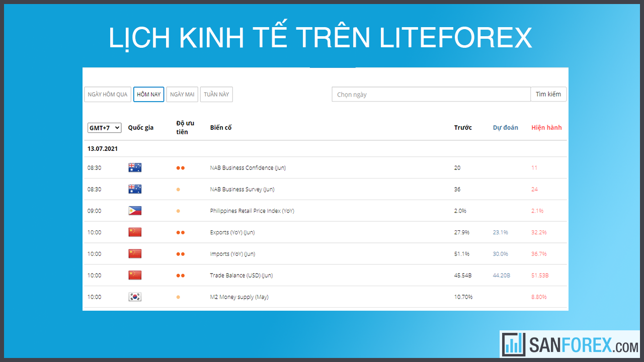This screenshot has height=362, width=644.
Task: Click previous value 51.1%
Action: (462, 254)
